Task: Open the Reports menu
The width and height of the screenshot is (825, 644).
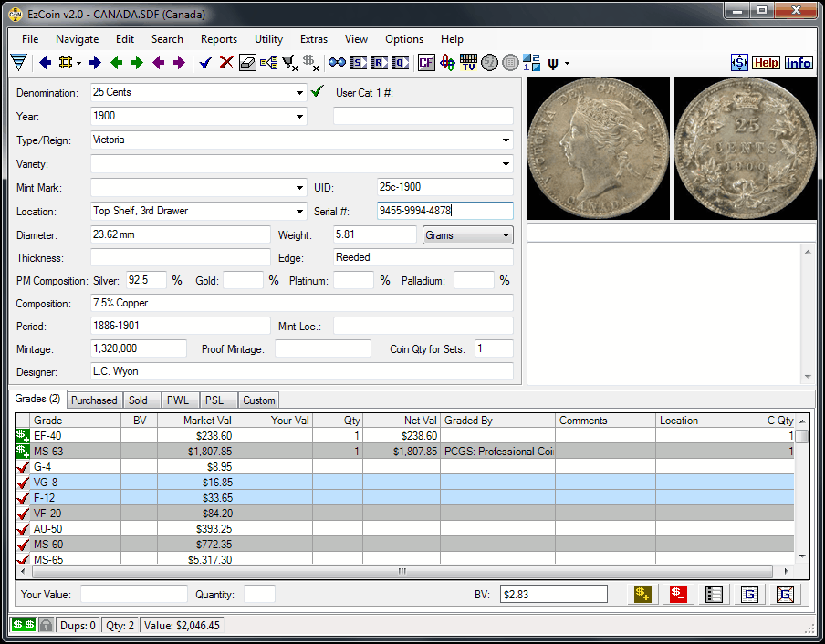Action: pyautogui.click(x=219, y=39)
